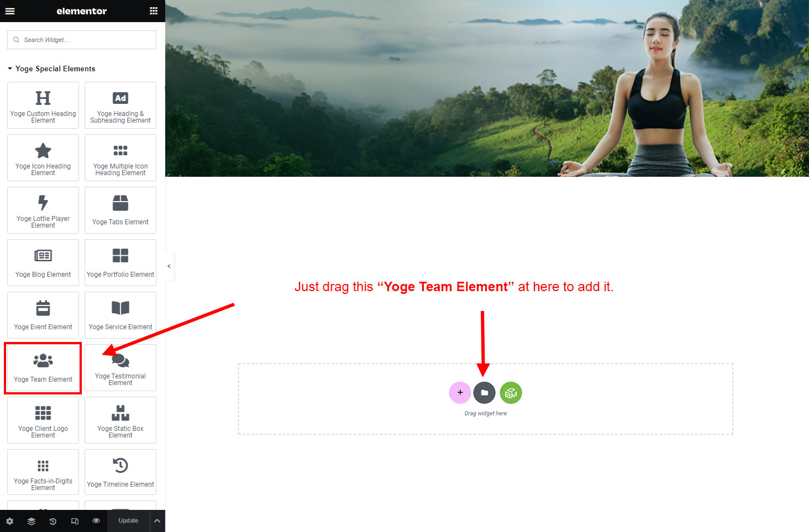Screen dimensions: 809x532
Task: Open the Navigator layers icon
Action: point(31,521)
